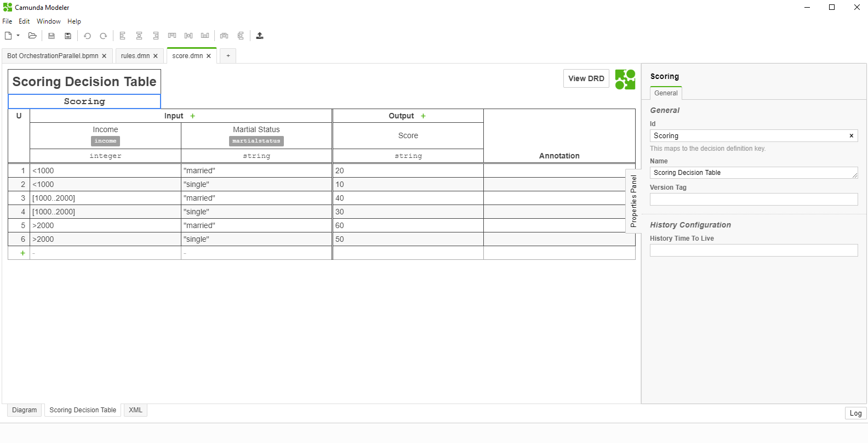Screen dimensions: 868x443
Task: Open the Window menu
Action: (49, 21)
